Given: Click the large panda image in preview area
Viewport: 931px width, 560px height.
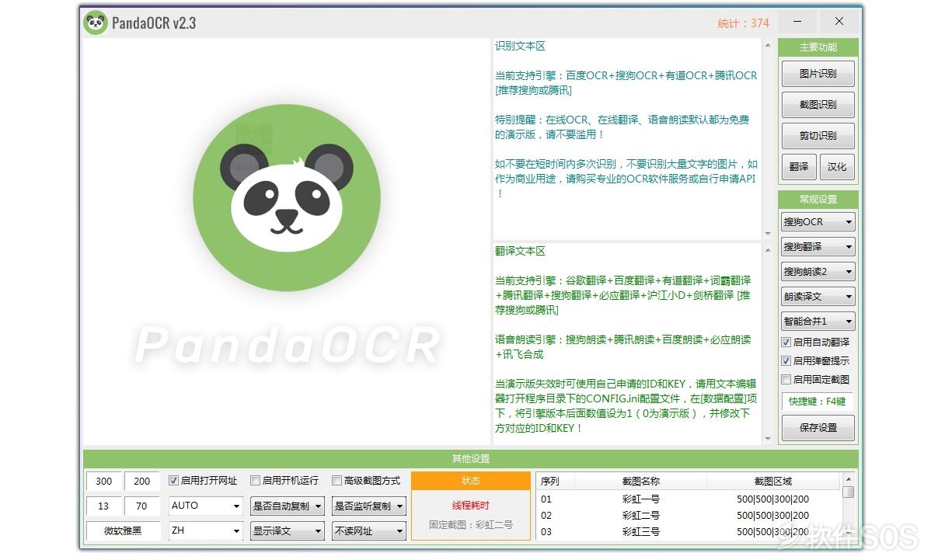Looking at the screenshot, I should click(x=287, y=195).
